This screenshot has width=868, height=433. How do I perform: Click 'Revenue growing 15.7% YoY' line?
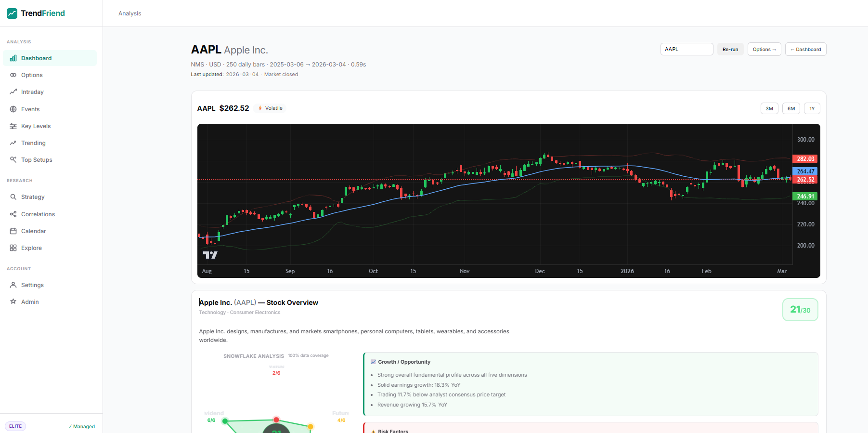pyautogui.click(x=413, y=405)
